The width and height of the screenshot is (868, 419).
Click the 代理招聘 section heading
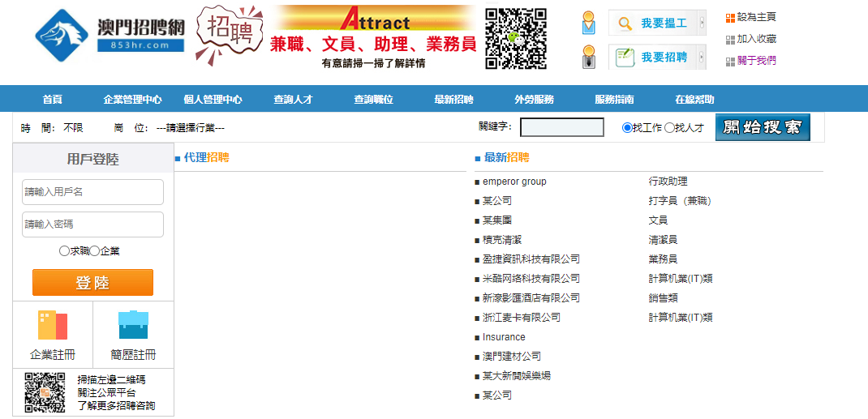tap(207, 157)
